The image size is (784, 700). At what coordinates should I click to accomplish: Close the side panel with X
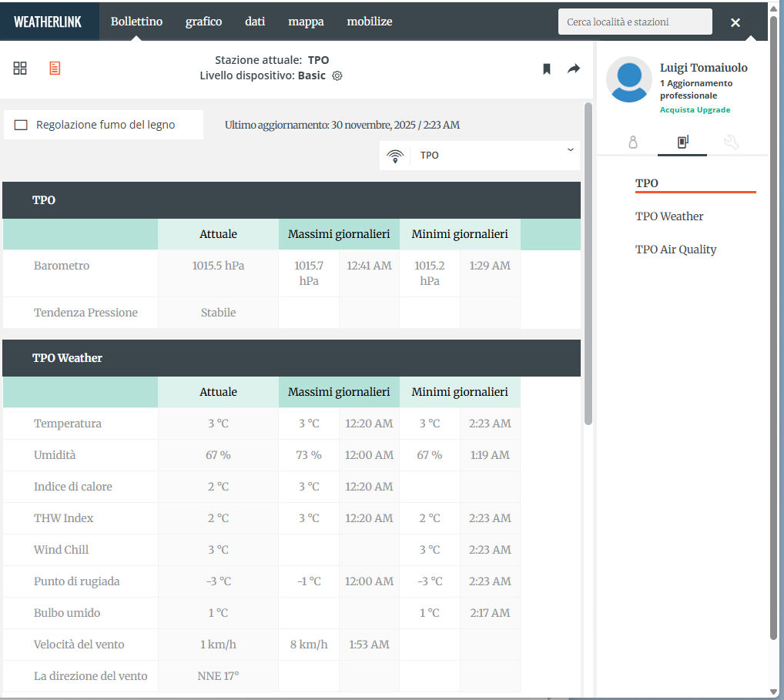[x=735, y=22]
